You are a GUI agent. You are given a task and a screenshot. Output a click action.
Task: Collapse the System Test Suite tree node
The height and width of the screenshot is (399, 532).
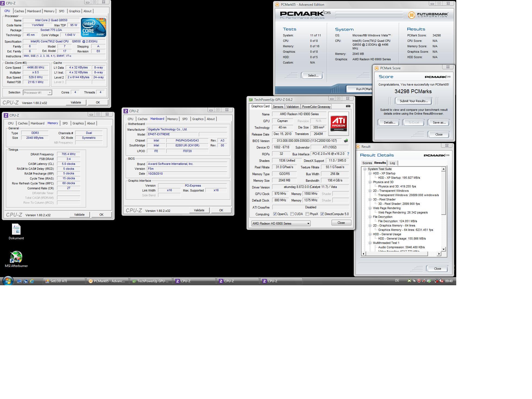(x=365, y=169)
